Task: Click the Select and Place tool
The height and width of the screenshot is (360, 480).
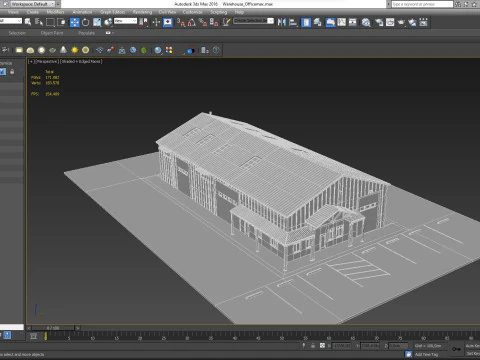Action: [x=108, y=22]
